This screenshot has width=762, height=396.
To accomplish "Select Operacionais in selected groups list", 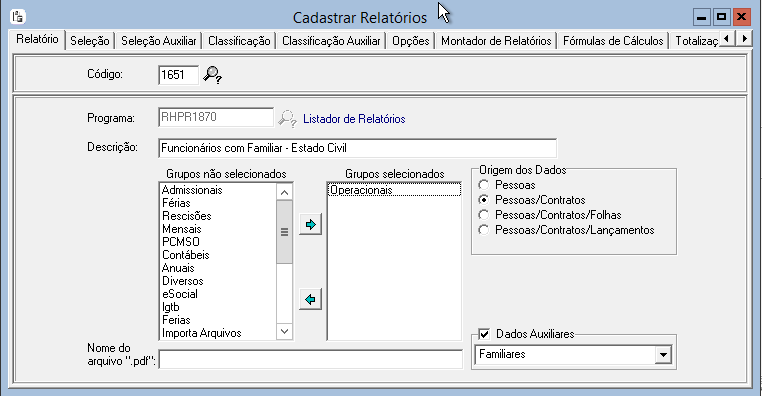I will (x=394, y=190).
